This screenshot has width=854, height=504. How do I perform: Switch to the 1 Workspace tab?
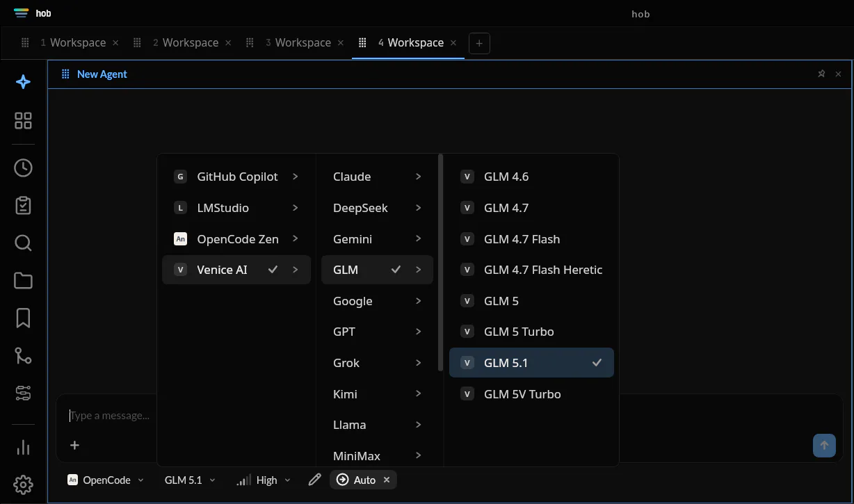(71, 42)
